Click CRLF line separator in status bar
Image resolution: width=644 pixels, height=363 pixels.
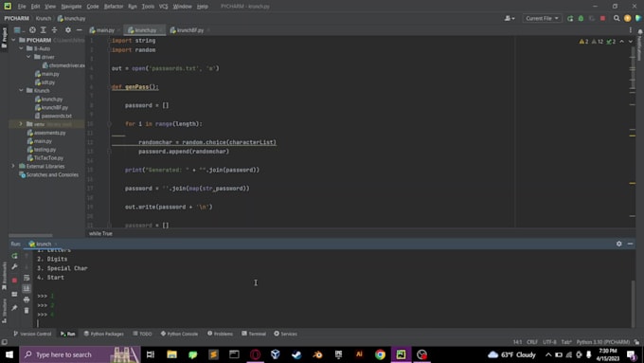point(532,342)
